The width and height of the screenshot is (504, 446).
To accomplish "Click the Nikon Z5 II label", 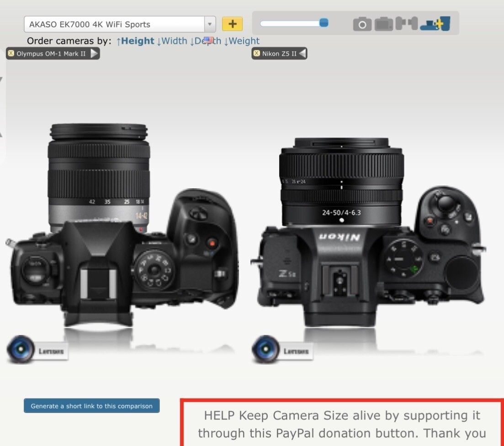I will (279, 54).
